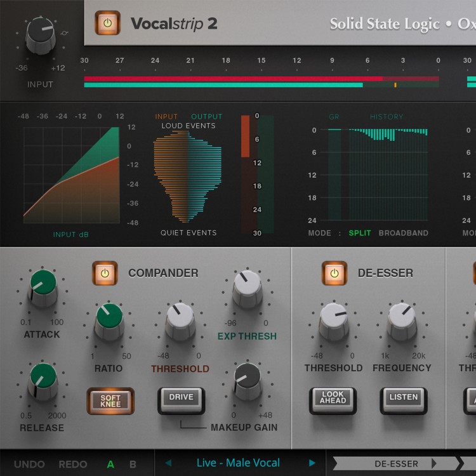Go to the next preset arrow

coord(312,463)
